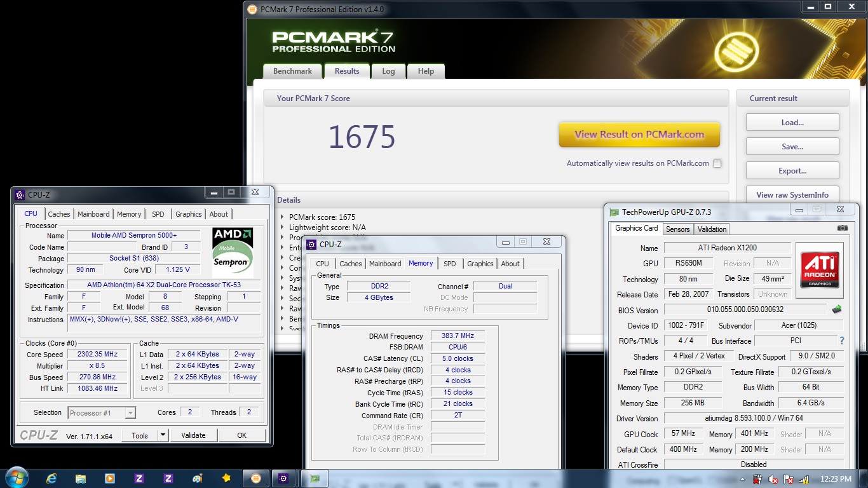Switch to PCMark 7 taskbar button
Screen dimensions: 868x488
pyautogui.click(x=256, y=478)
